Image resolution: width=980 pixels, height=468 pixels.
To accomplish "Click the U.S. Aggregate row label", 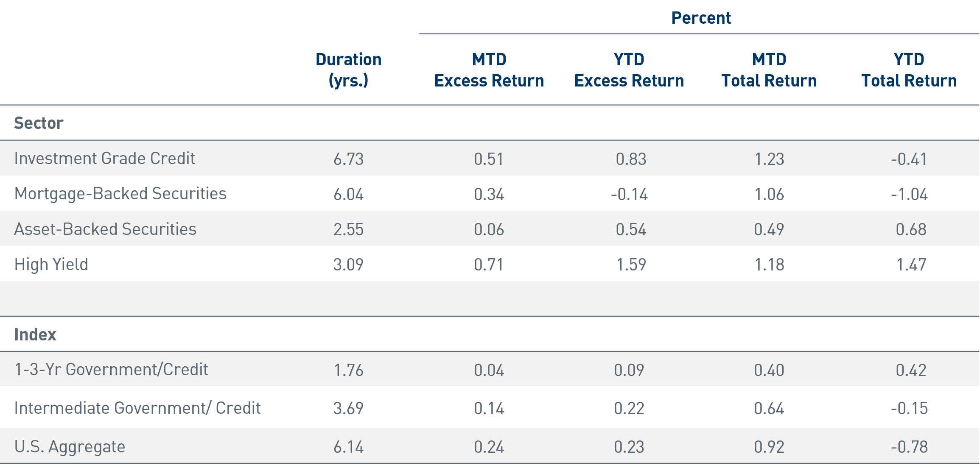I will pyautogui.click(x=70, y=447).
